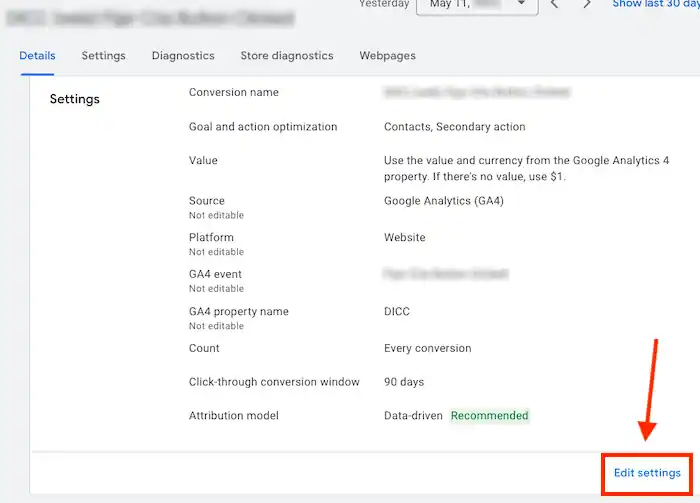The width and height of the screenshot is (700, 503).
Task: Click the Every conversion count value
Action: (x=427, y=349)
